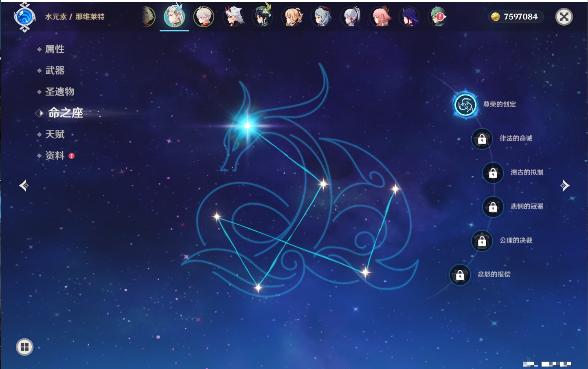Click the 水元素 / 那维莱特 title text
Viewport: 588px width, 369px height.
pyautogui.click(x=75, y=17)
